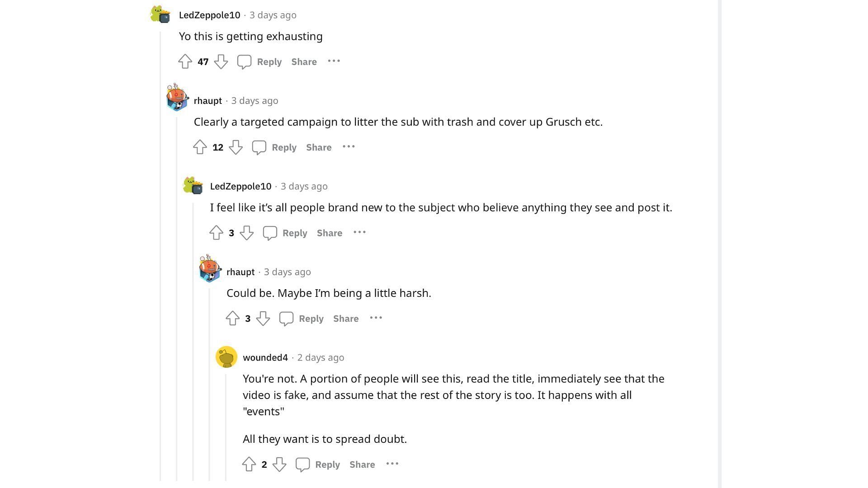Open more options on wounded4's comment
The width and height of the screenshot is (868, 488).
pos(392,464)
